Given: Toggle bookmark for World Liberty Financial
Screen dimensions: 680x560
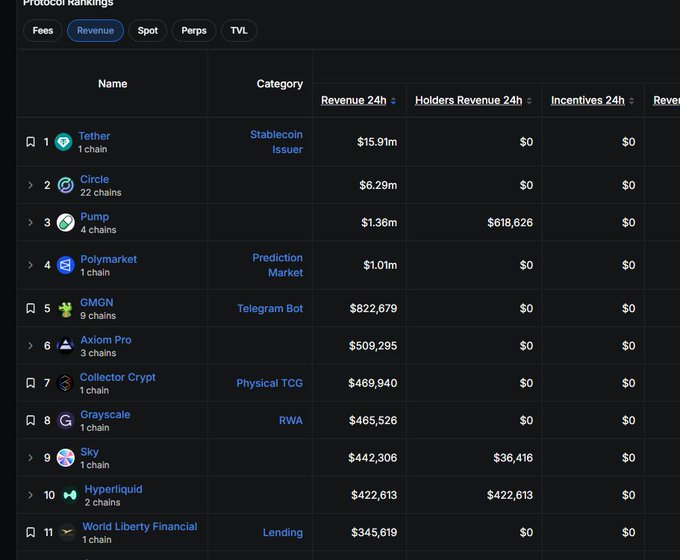Looking at the screenshot, I should tap(30, 532).
